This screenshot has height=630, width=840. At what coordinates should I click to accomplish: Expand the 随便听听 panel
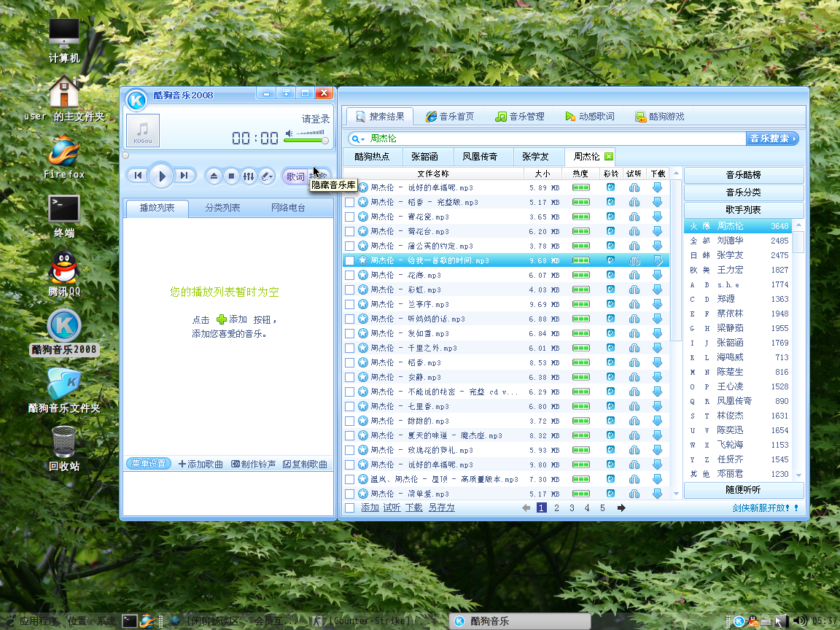[x=744, y=490]
